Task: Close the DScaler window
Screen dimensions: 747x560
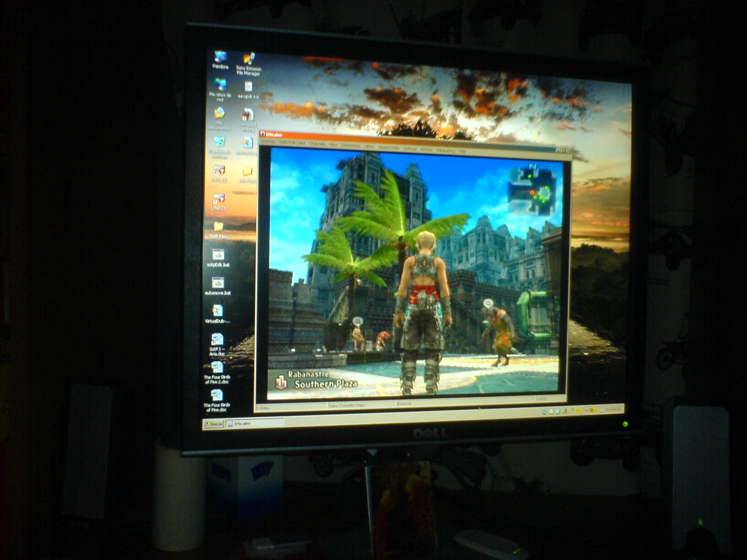Action: (x=568, y=150)
